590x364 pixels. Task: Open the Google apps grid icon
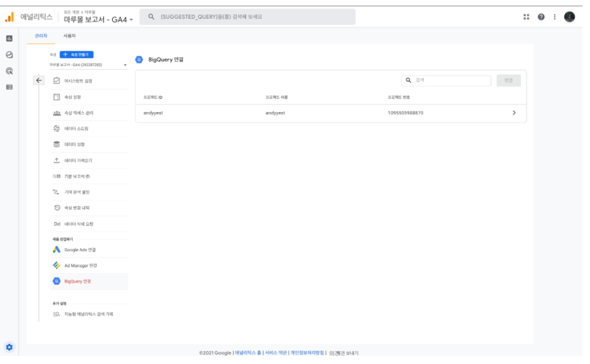click(x=526, y=17)
